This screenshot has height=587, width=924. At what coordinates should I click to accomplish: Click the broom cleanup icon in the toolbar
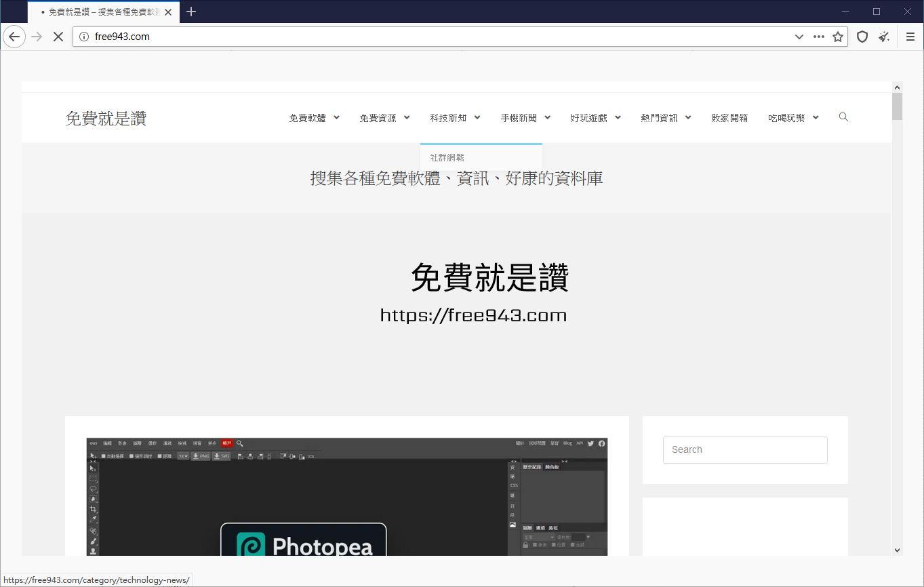[883, 37]
